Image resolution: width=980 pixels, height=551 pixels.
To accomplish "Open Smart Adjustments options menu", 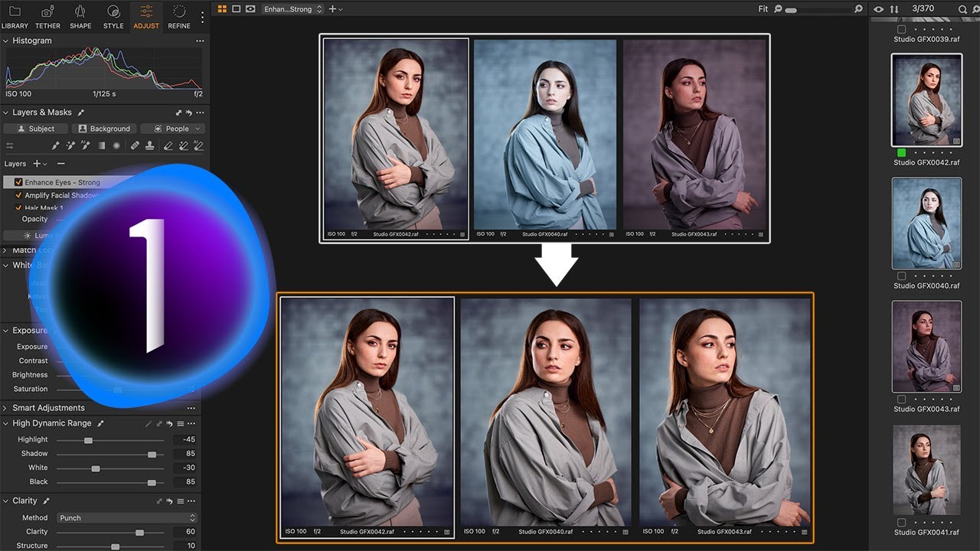I will (x=191, y=408).
